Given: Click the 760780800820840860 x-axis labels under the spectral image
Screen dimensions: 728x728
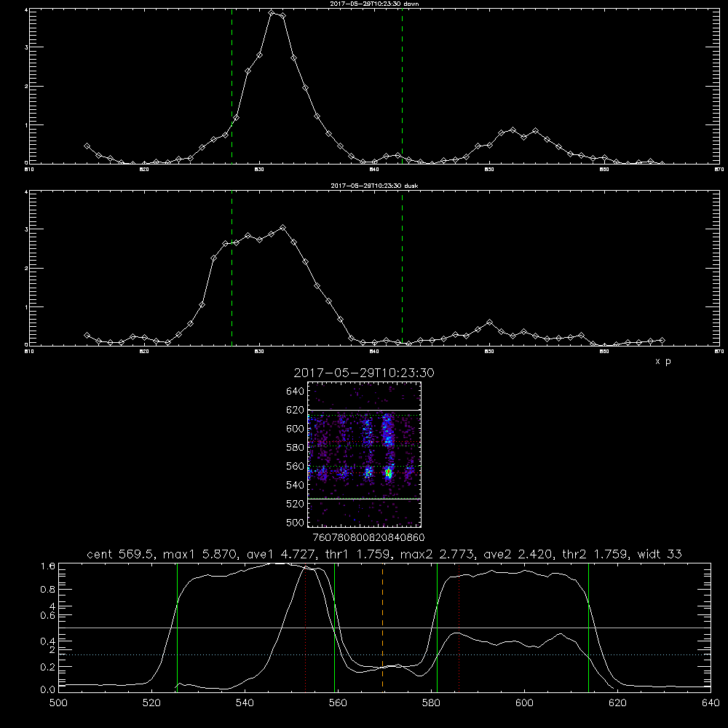Looking at the screenshot, I should click(368, 537).
